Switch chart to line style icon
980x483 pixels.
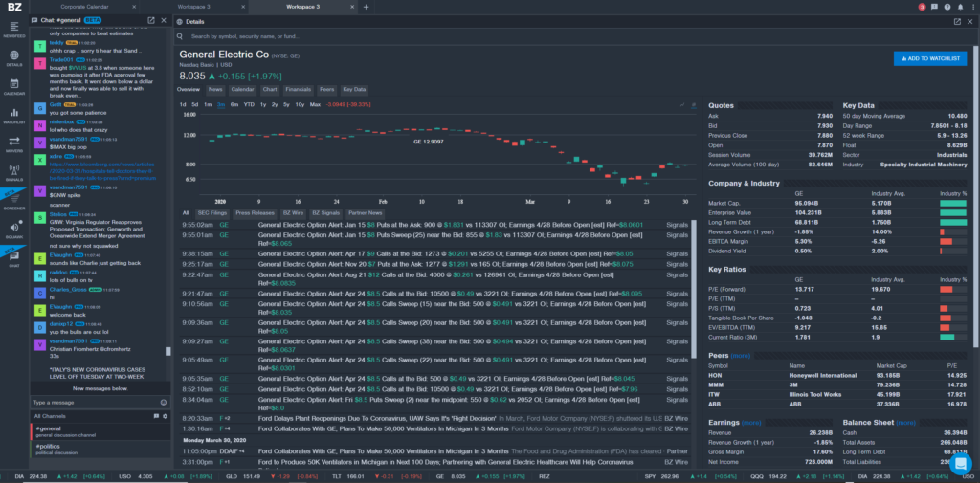point(682,104)
